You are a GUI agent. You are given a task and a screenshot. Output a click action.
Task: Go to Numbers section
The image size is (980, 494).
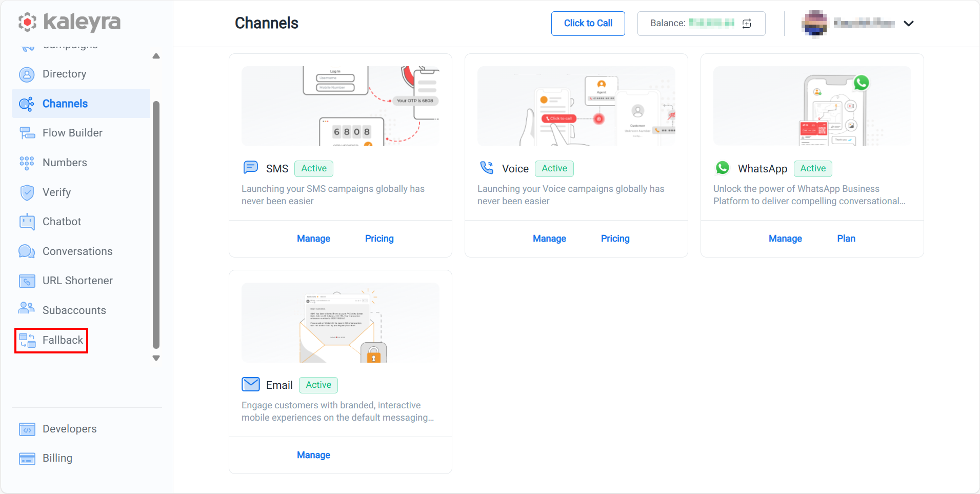81,163
